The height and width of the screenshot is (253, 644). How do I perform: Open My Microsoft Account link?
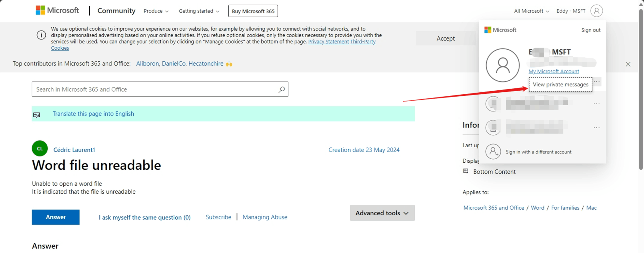click(554, 71)
